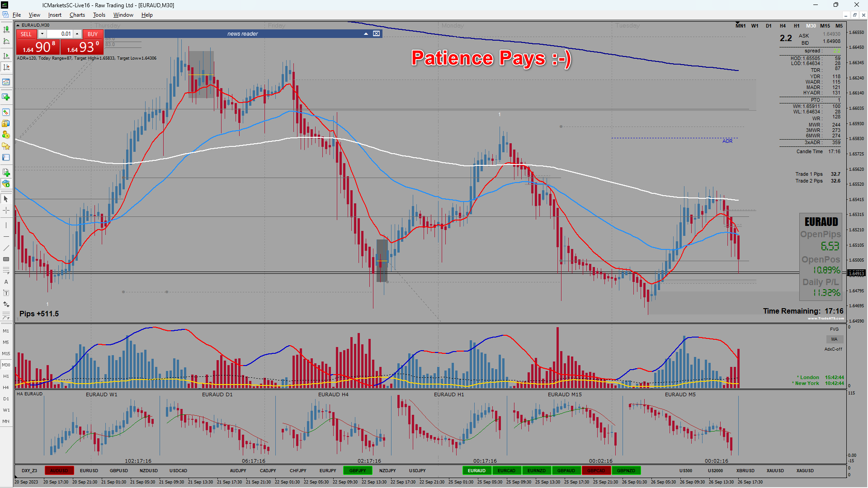868x488 pixels.
Task: Toggle the AdxC-off button
Action: [833, 349]
